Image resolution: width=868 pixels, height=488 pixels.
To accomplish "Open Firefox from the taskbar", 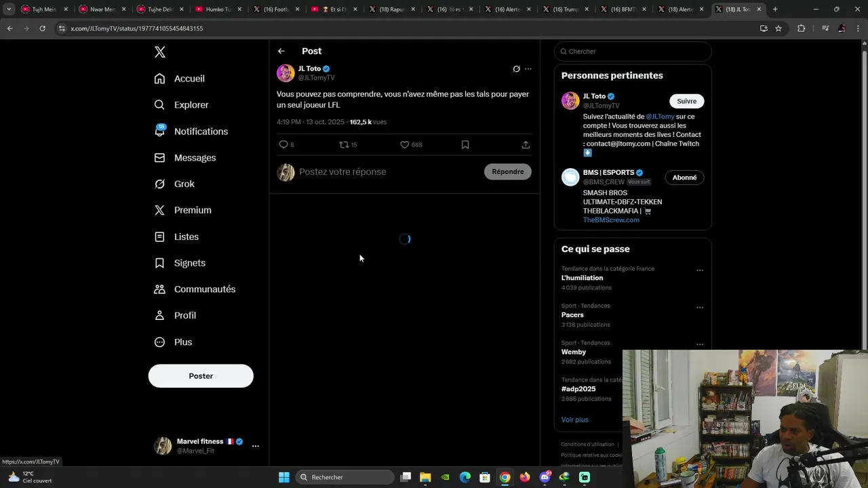I will 525,477.
